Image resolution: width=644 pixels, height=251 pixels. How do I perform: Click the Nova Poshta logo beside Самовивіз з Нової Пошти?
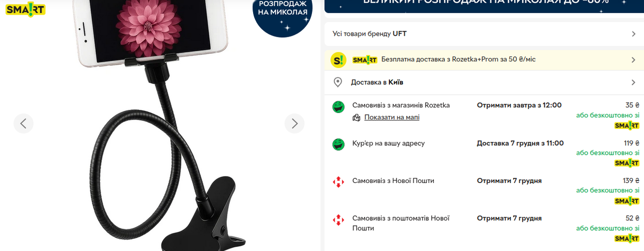coord(338,181)
